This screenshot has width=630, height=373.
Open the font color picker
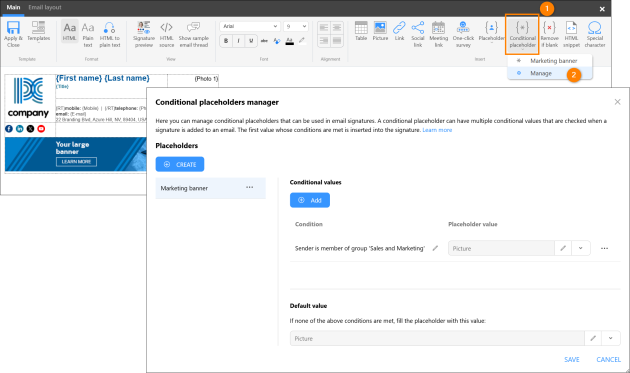click(x=289, y=41)
